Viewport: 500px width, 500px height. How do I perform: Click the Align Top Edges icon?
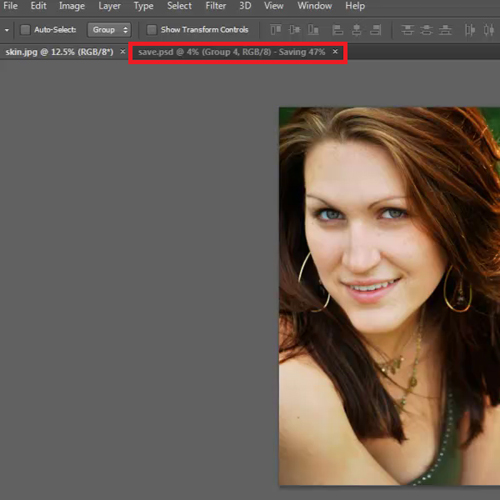[276, 30]
